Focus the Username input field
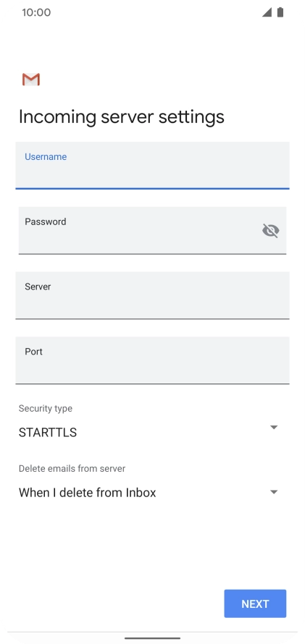This screenshot has width=305, height=644. click(152, 166)
